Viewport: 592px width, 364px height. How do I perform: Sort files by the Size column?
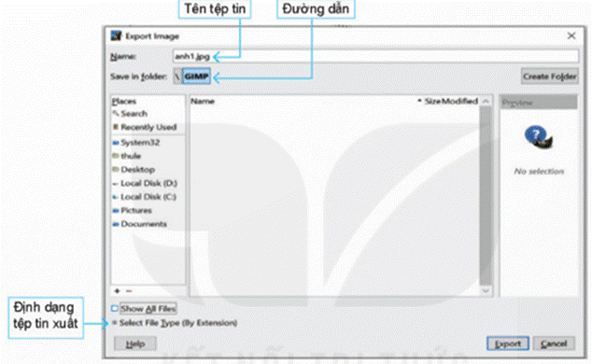tap(432, 101)
